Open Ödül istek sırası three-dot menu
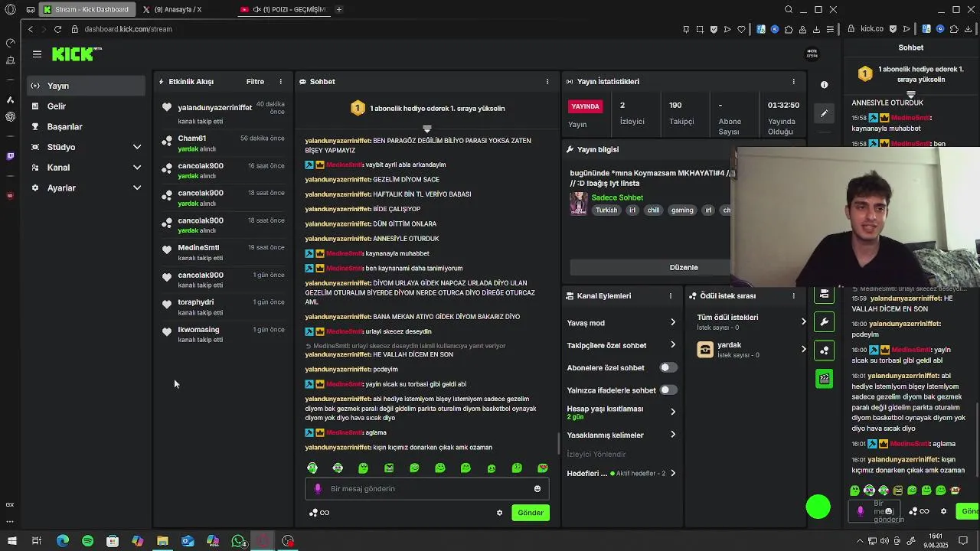This screenshot has height=551, width=980. click(x=793, y=296)
